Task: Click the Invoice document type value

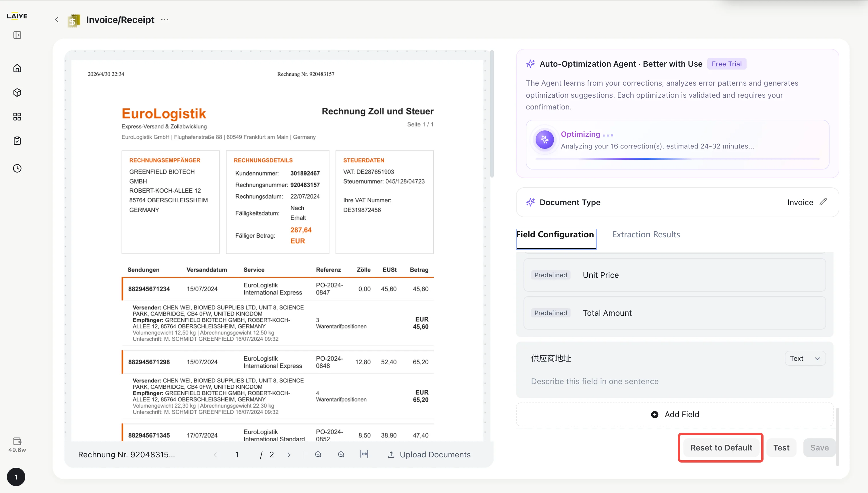Action: 800,202
